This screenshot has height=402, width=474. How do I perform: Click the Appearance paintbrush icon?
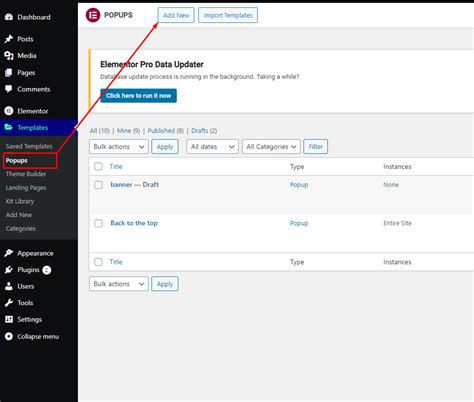pos(9,253)
